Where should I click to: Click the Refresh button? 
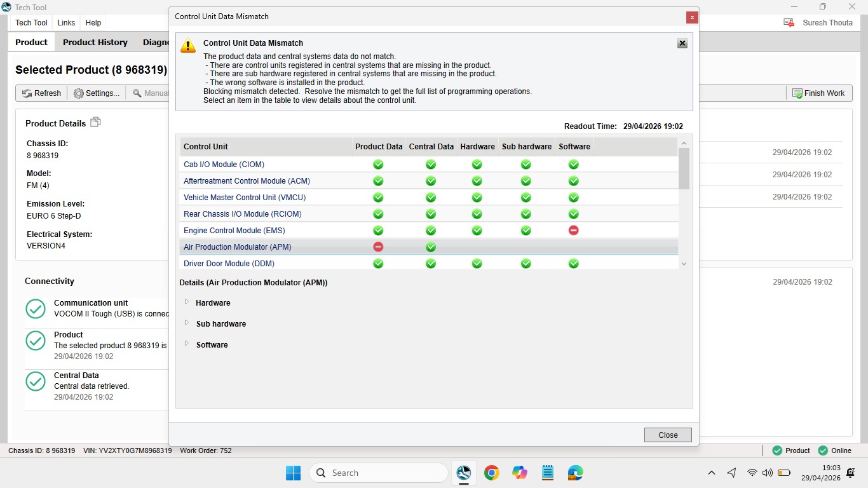click(x=42, y=93)
